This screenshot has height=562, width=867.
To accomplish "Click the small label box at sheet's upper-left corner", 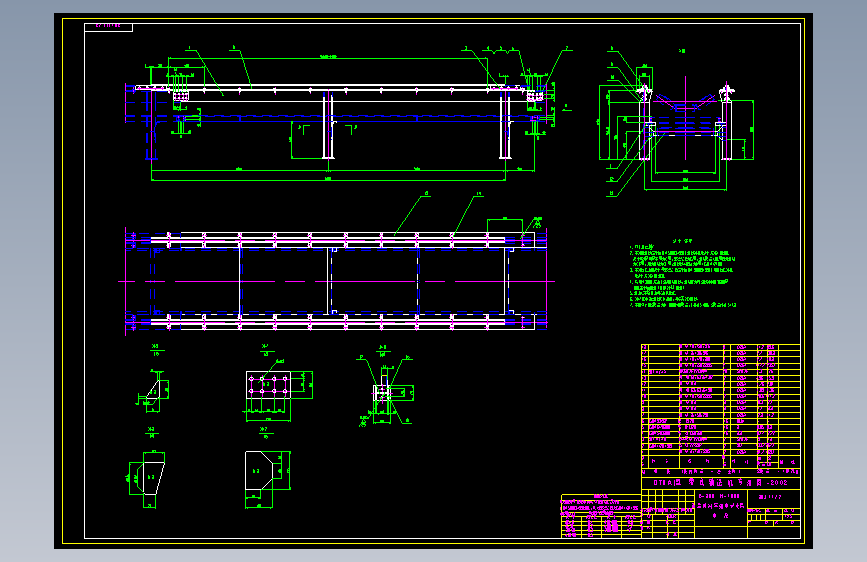I will tap(108, 27).
